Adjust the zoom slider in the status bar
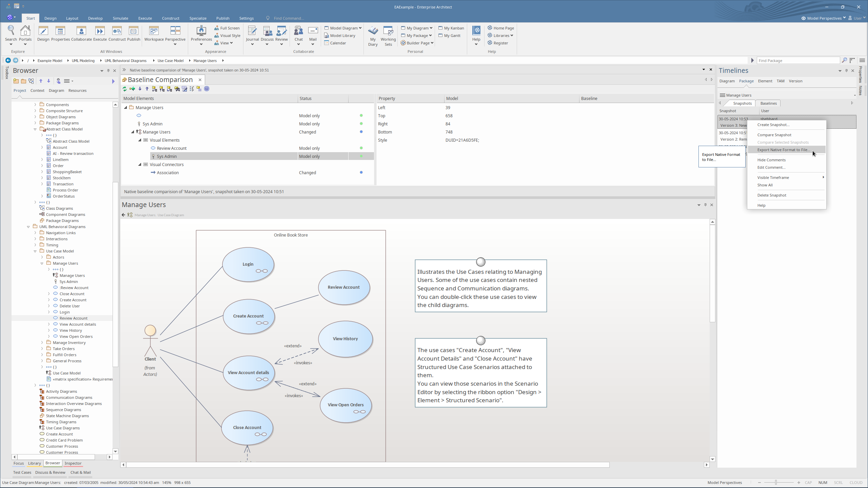 [776, 482]
